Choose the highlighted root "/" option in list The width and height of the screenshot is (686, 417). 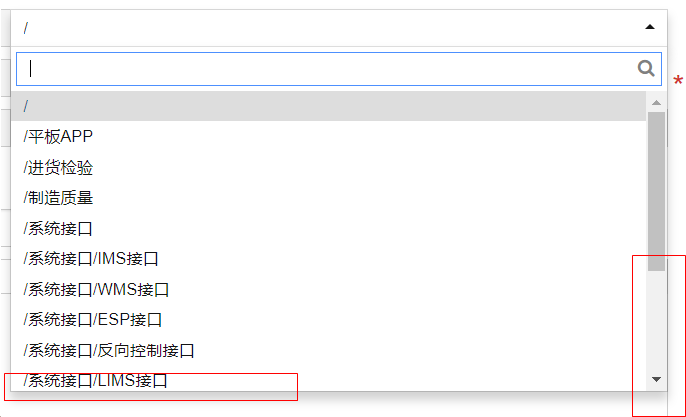(328, 106)
